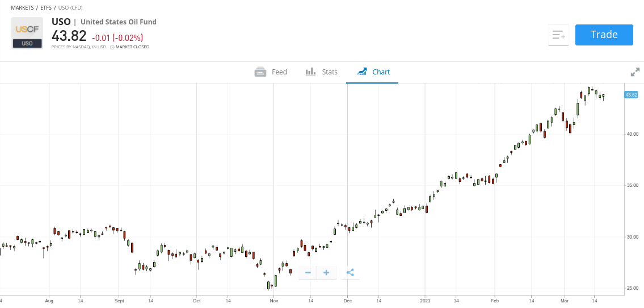Screen dimensions: 644x308
Task: Click the USCF USO logo thumbnail
Action: pos(27,33)
